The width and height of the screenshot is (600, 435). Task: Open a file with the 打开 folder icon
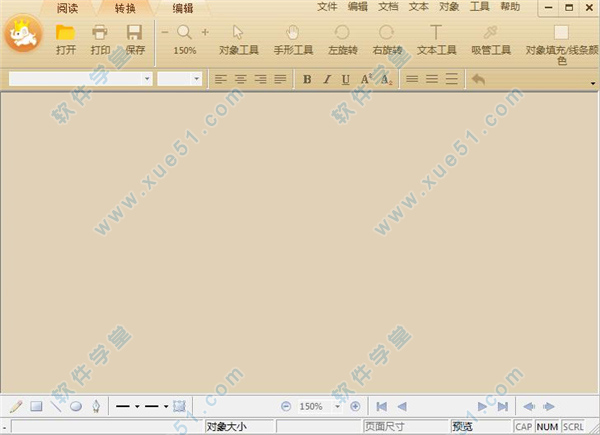(x=65, y=40)
